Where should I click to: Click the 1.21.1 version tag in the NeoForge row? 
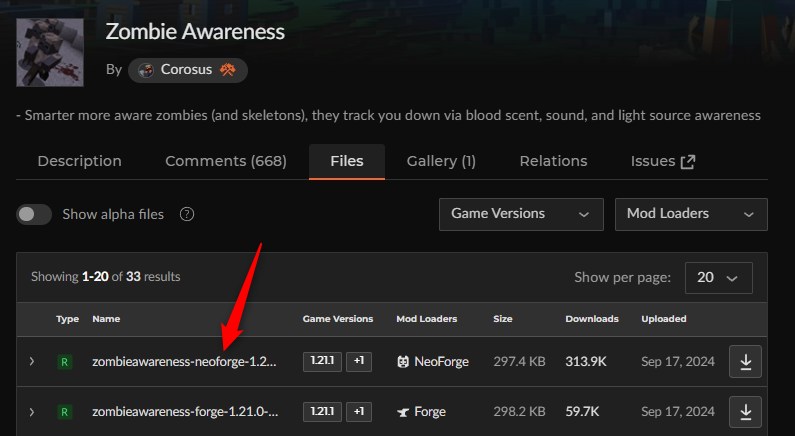tap(322, 361)
